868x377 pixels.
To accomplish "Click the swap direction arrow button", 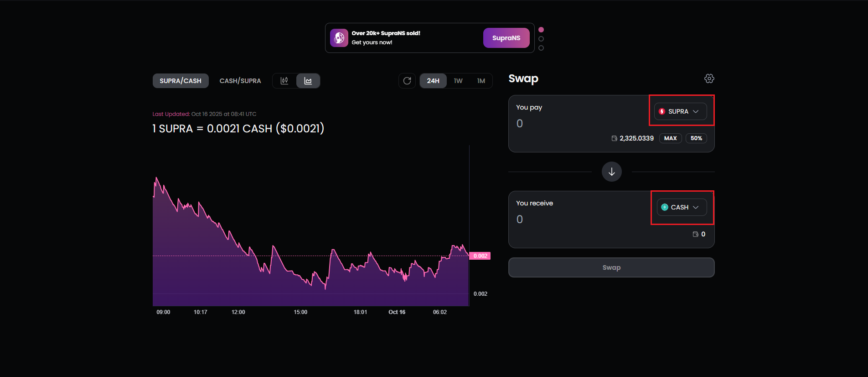I will pos(611,172).
